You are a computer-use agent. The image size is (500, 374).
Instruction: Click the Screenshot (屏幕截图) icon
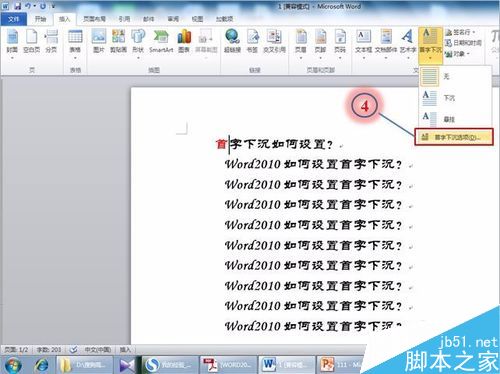click(x=206, y=37)
